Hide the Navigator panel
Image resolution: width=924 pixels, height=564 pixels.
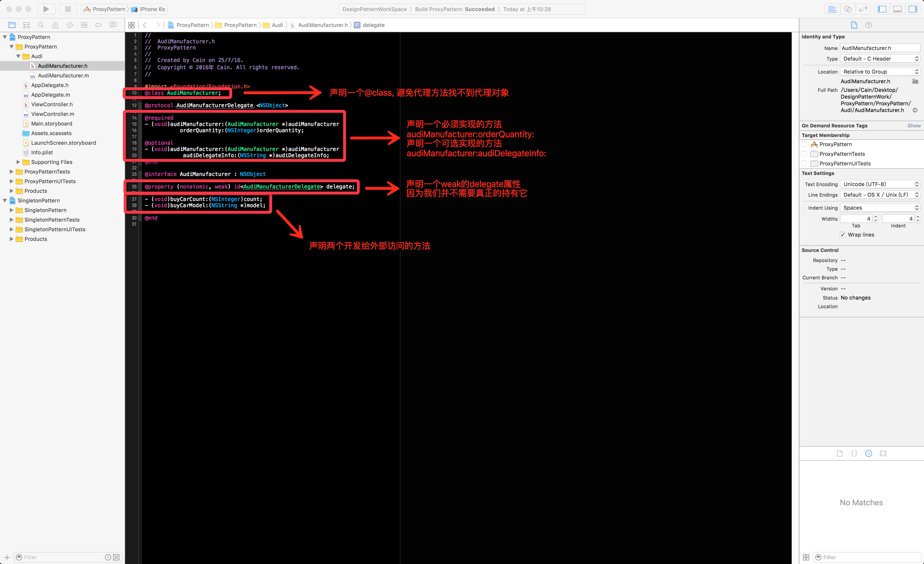coord(882,9)
